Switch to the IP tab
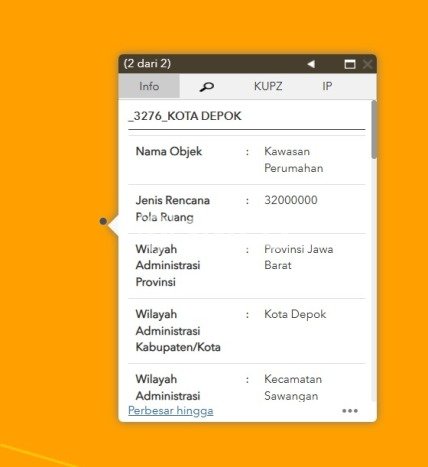This screenshot has height=467, width=428. coord(327,86)
